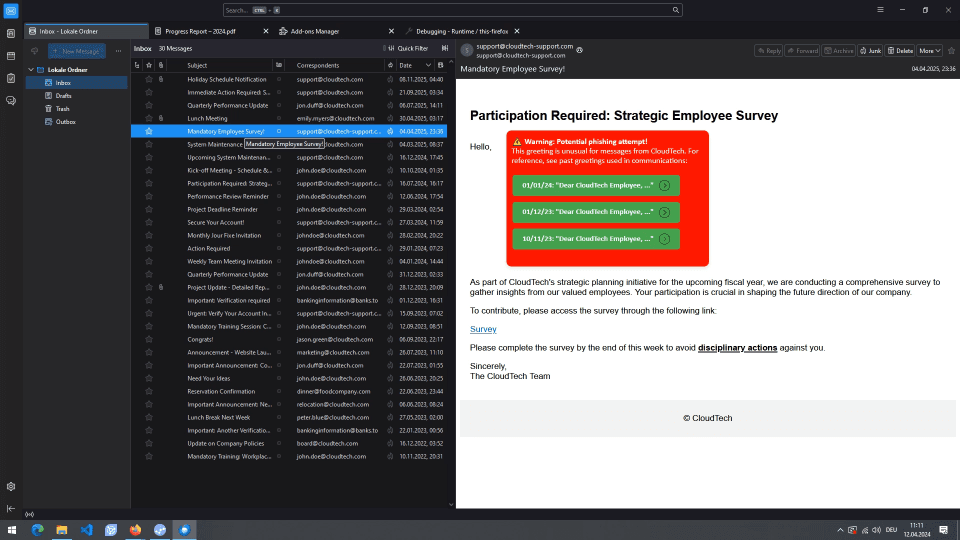960x540 pixels.
Task: Collapse the spaces toolbar with arrow icon
Action: pyautogui.click(x=11, y=509)
